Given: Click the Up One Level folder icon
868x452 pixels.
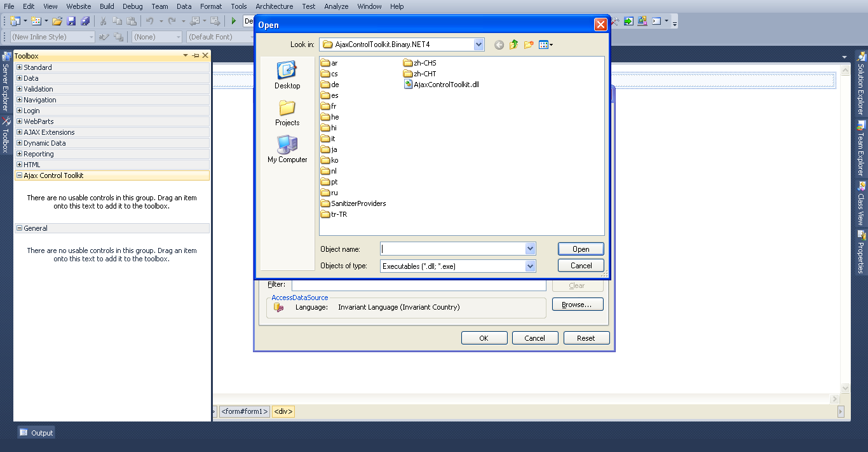Looking at the screenshot, I should (x=513, y=45).
